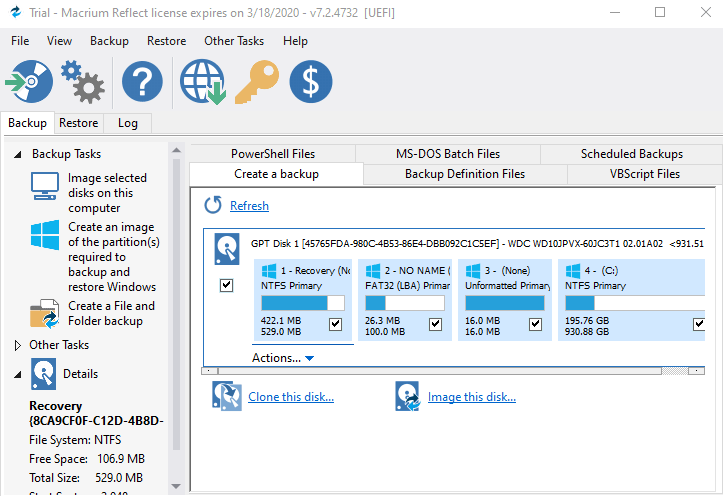Toggle the C: NTFS partition checkbox
The width and height of the screenshot is (723, 496).
699,325
